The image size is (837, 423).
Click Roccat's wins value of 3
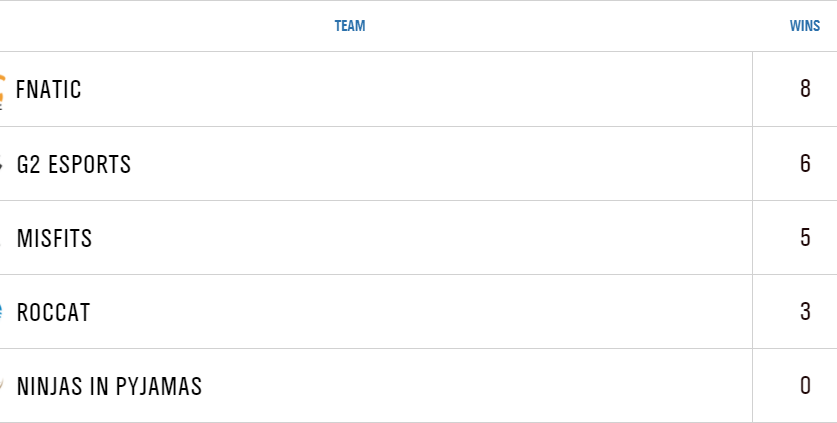pos(805,311)
